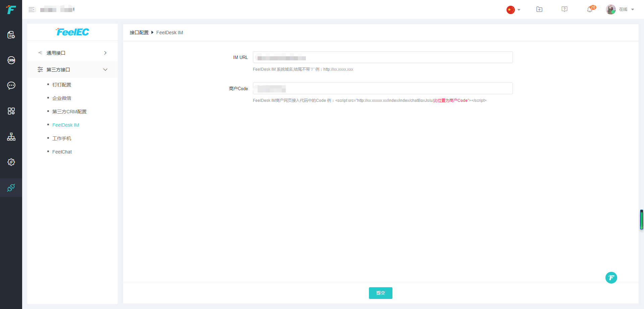Open the floating FeelEC chat button
The width and height of the screenshot is (644, 309).
(611, 277)
